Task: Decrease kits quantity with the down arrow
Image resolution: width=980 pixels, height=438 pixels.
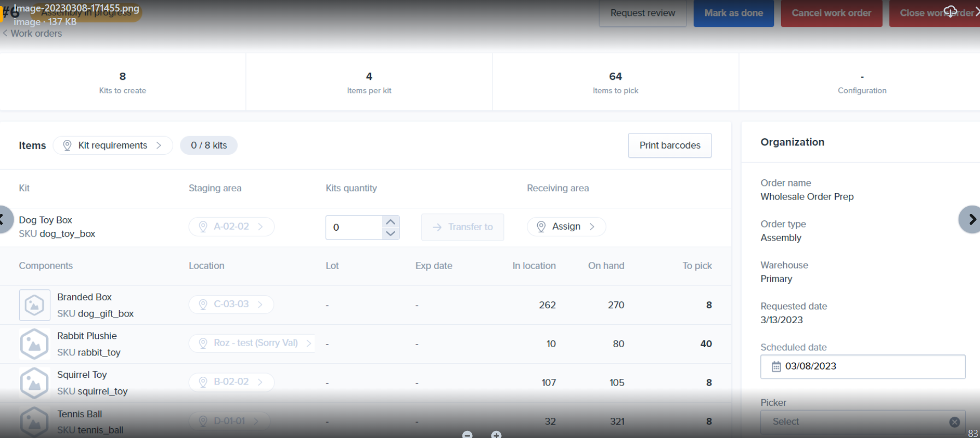Action: coord(390,233)
